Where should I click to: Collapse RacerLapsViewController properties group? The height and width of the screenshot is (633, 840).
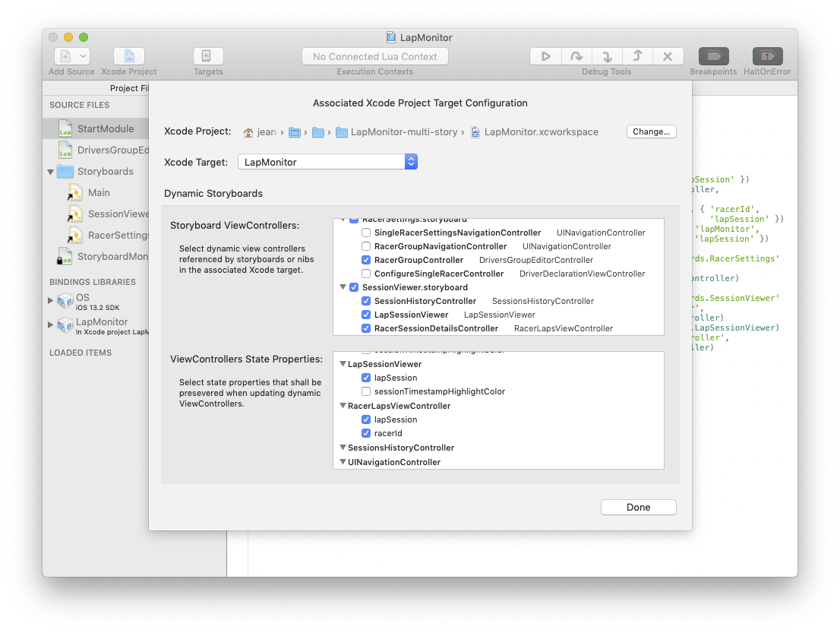[x=343, y=406]
